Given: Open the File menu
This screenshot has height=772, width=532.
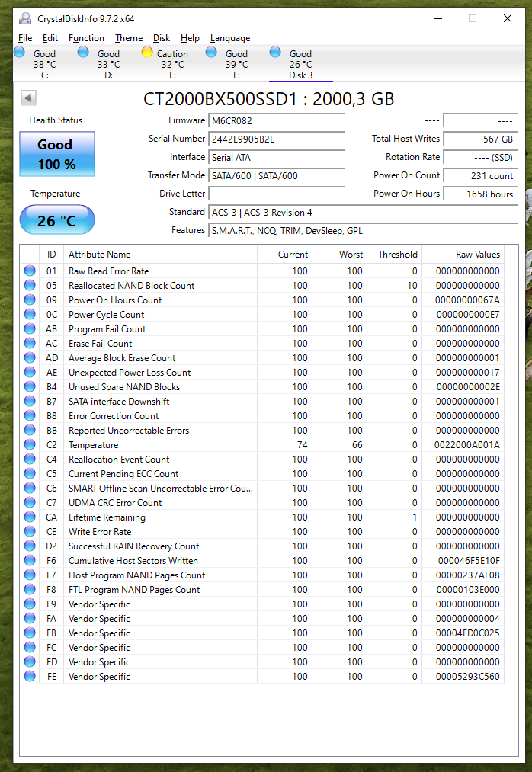Looking at the screenshot, I should click(25, 38).
